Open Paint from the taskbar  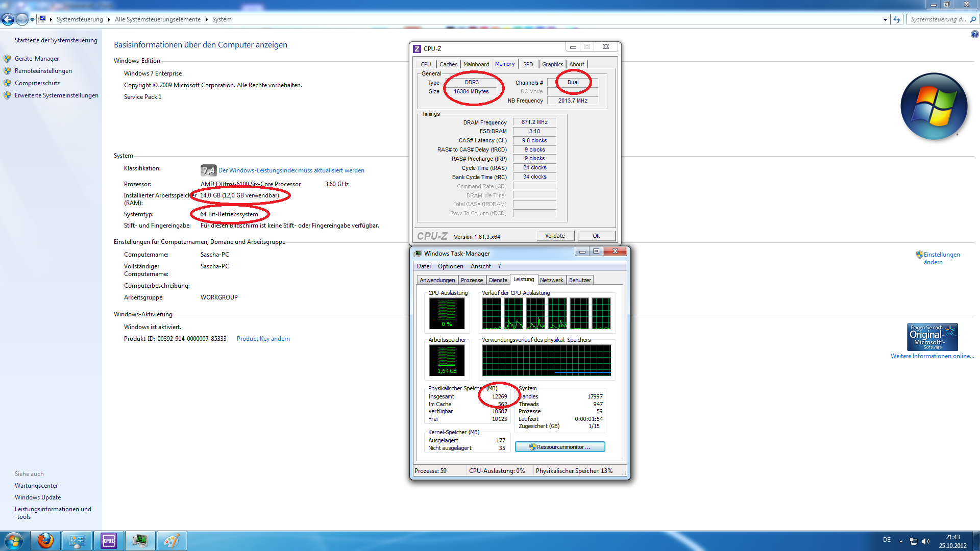pyautogui.click(x=171, y=540)
